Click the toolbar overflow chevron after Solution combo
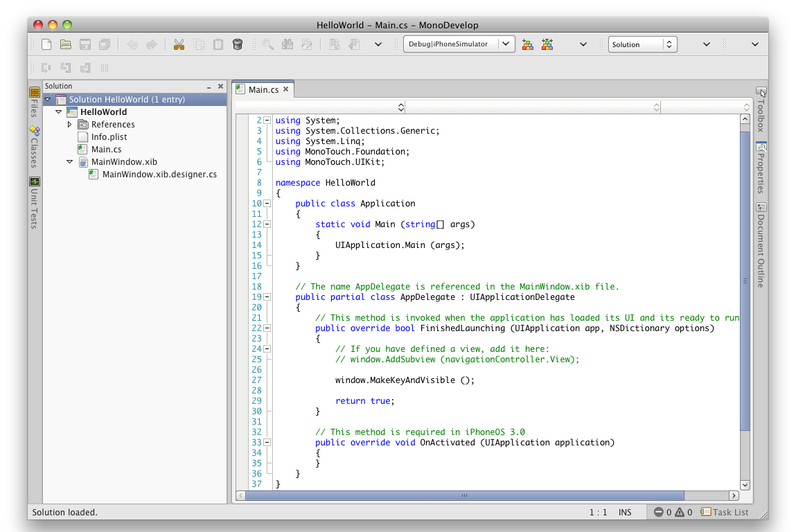Image resolution: width=796 pixels, height=532 pixels. [707, 44]
